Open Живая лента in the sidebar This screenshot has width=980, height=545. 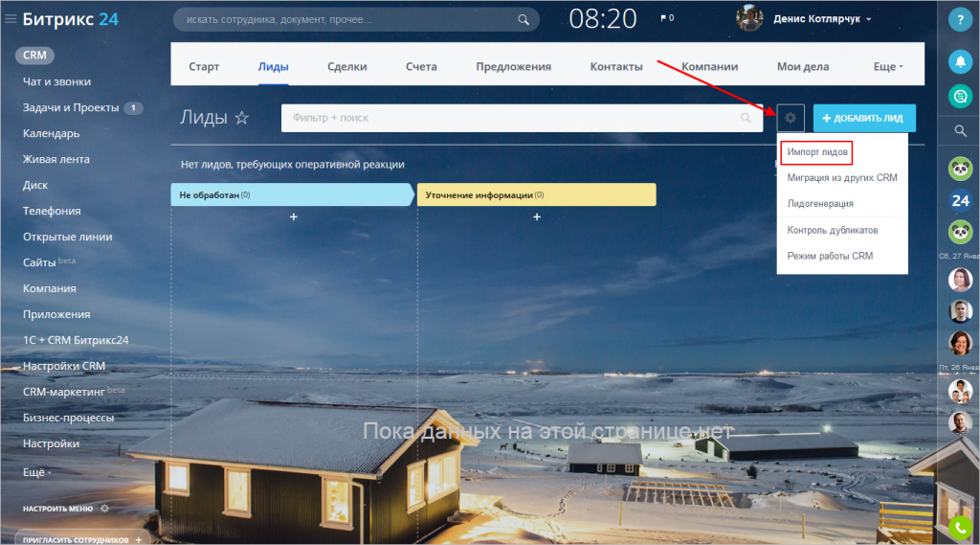point(56,159)
